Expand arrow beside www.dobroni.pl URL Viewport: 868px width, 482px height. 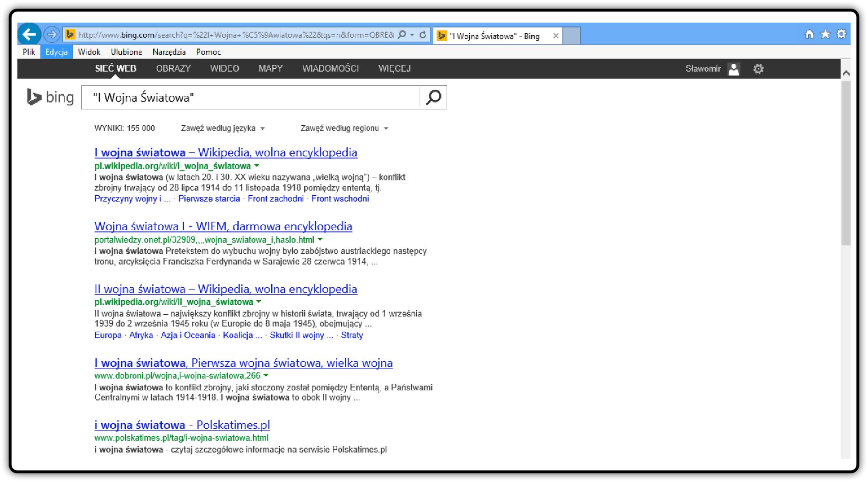point(266,375)
